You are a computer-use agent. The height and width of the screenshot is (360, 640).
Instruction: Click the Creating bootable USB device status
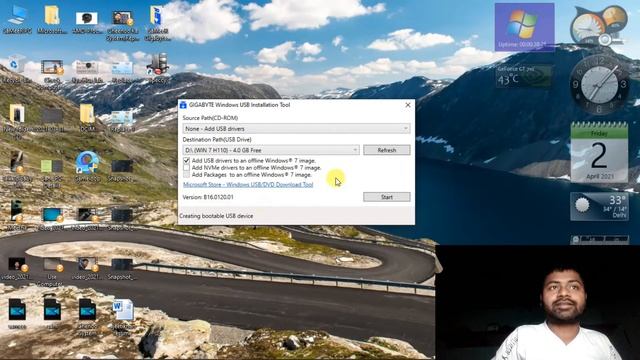(x=216, y=216)
